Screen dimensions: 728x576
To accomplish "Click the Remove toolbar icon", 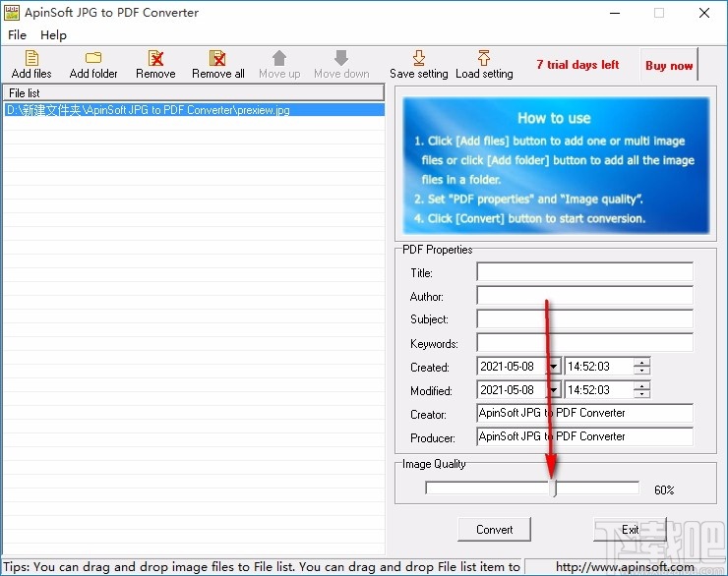I will coord(155,58).
